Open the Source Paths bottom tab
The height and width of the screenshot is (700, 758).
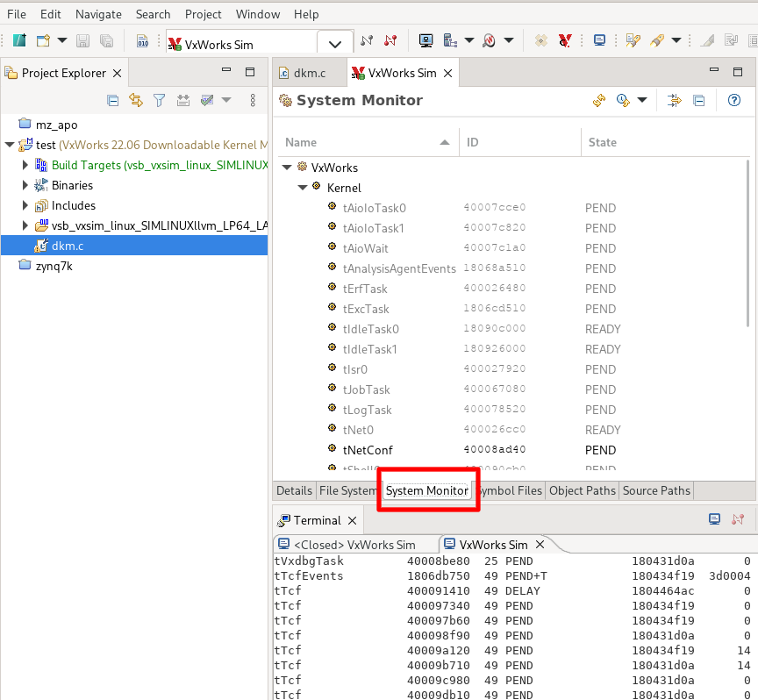(656, 490)
